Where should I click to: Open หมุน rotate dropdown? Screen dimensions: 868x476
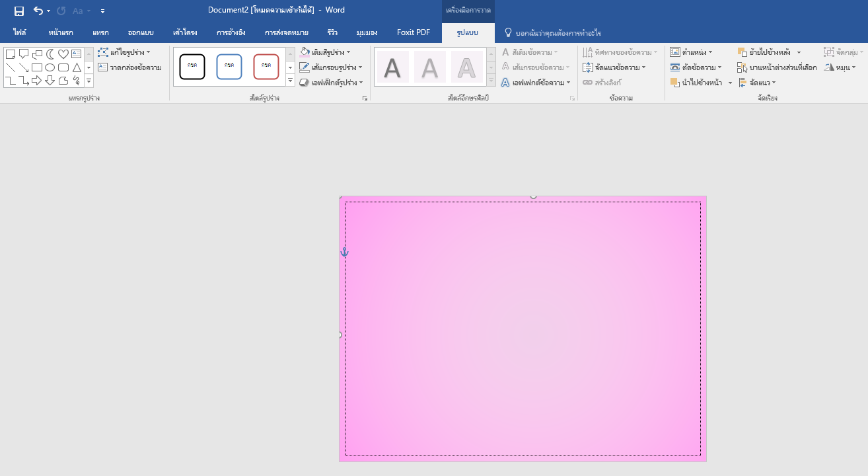pyautogui.click(x=840, y=67)
